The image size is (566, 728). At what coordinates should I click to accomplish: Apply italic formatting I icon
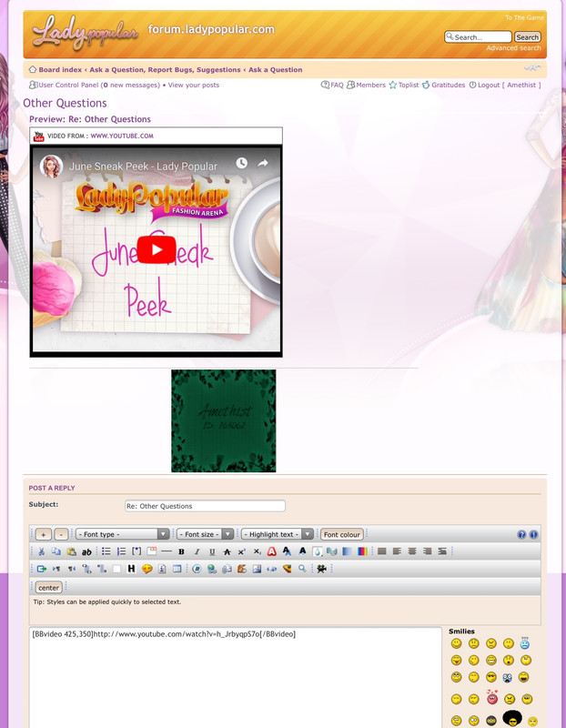(x=197, y=551)
